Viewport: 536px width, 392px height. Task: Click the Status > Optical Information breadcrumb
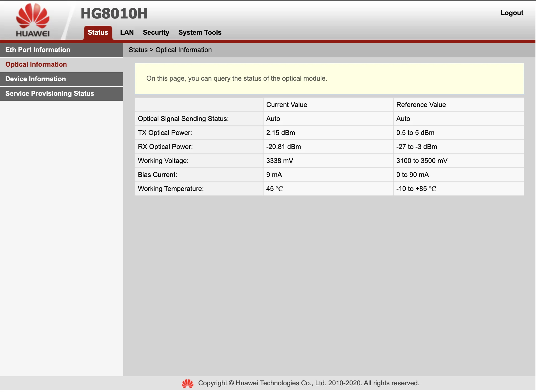point(170,50)
